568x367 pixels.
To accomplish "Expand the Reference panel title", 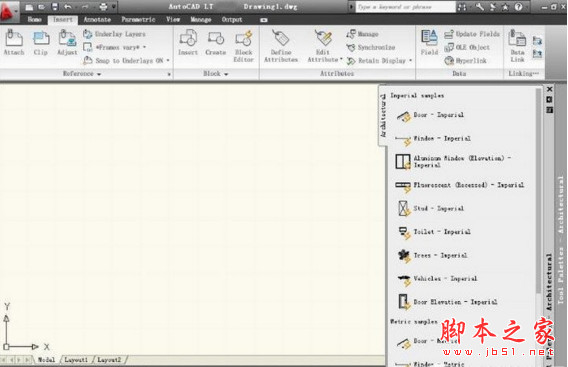I will click(x=82, y=74).
